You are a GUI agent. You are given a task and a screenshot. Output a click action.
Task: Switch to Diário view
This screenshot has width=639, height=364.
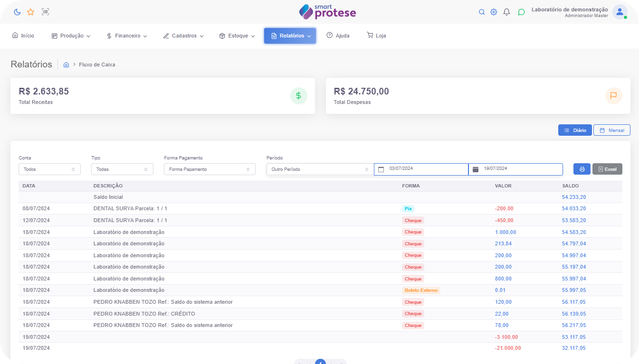(x=575, y=130)
